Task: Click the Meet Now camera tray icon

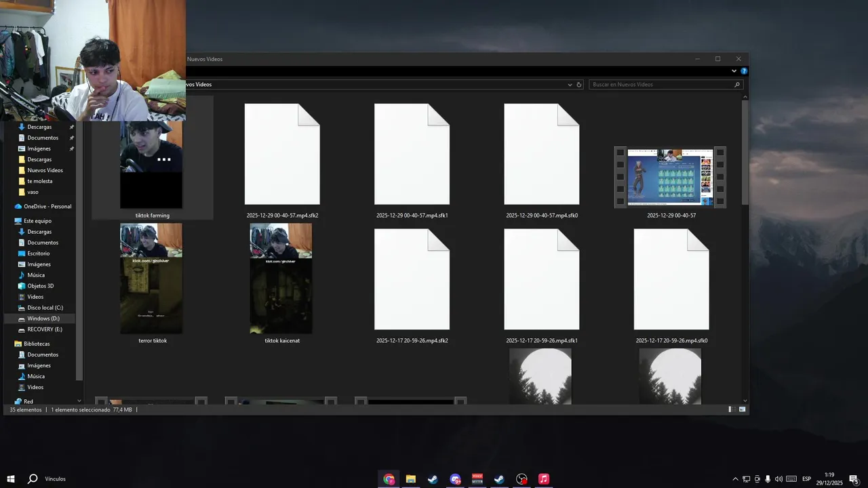Action: pyautogui.click(x=757, y=479)
